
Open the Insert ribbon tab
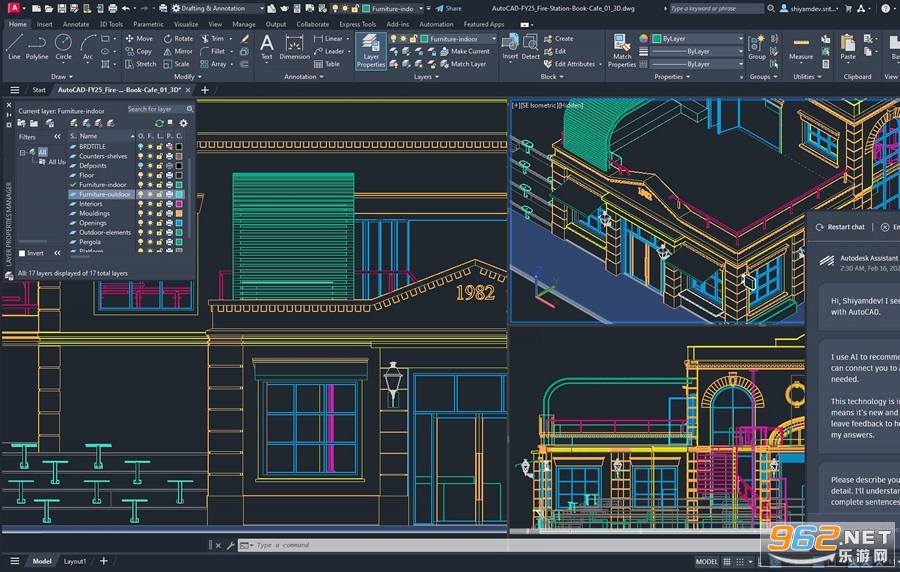pos(44,24)
